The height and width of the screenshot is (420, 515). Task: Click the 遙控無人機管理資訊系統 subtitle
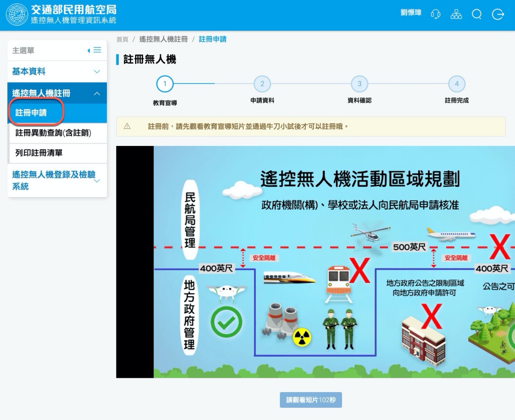coord(73,21)
